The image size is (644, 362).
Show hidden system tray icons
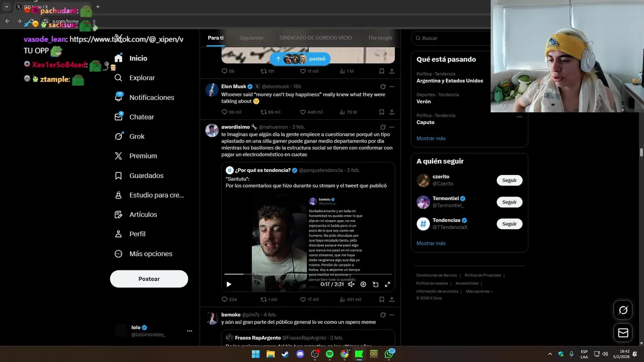[x=550, y=354]
